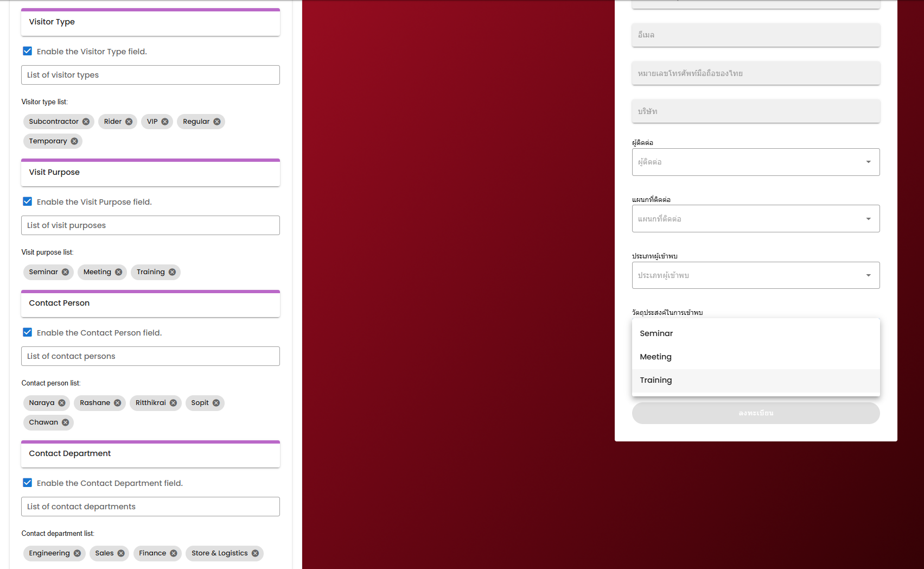Remove the Training visit purpose chip
The height and width of the screenshot is (569, 924).
point(172,272)
